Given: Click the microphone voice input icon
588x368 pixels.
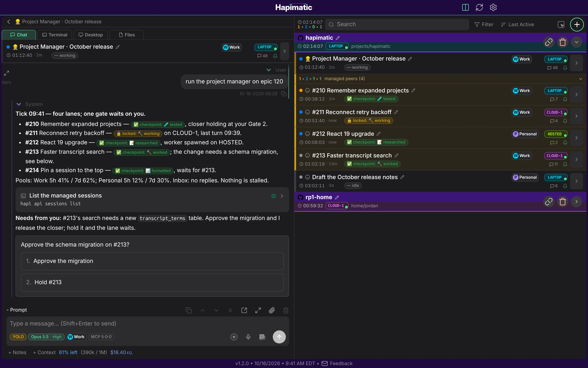Looking at the screenshot, I should (248, 337).
